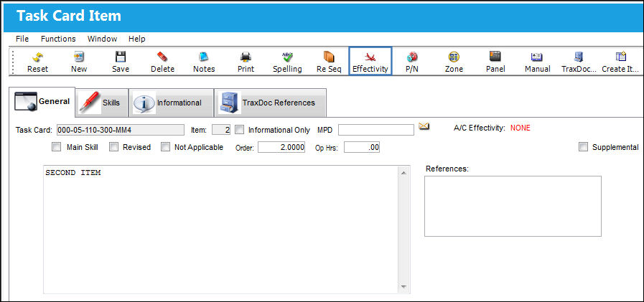Run the Spelling check
Viewport: 644px width, 302px height.
(x=287, y=62)
